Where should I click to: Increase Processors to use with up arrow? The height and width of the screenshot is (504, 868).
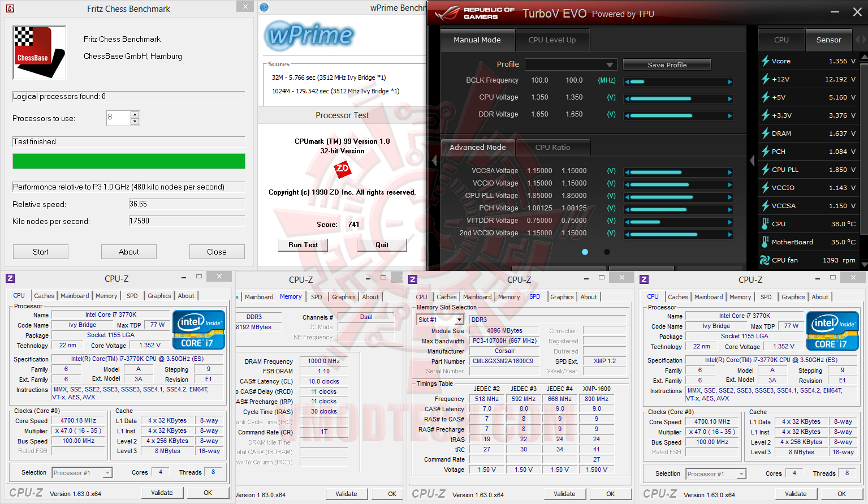point(135,115)
